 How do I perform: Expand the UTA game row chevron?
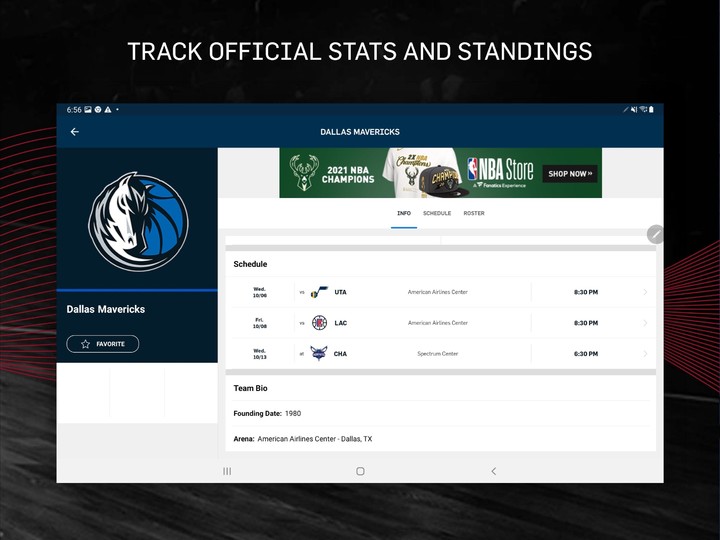tap(645, 292)
